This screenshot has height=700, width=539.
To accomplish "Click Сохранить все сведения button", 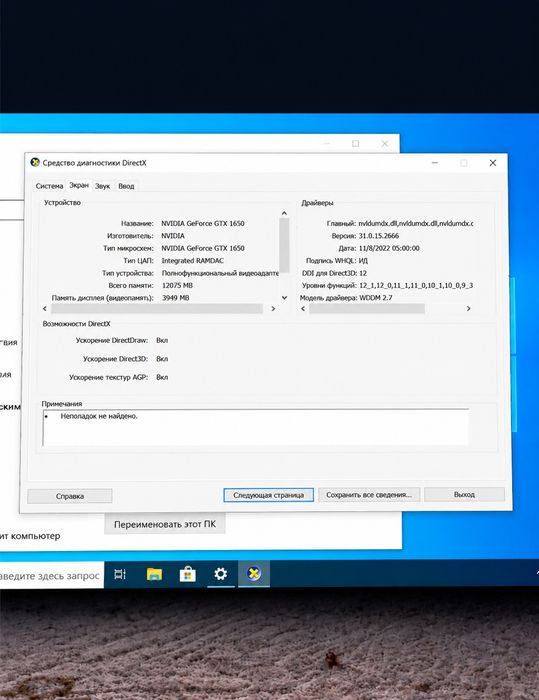I will [369, 494].
